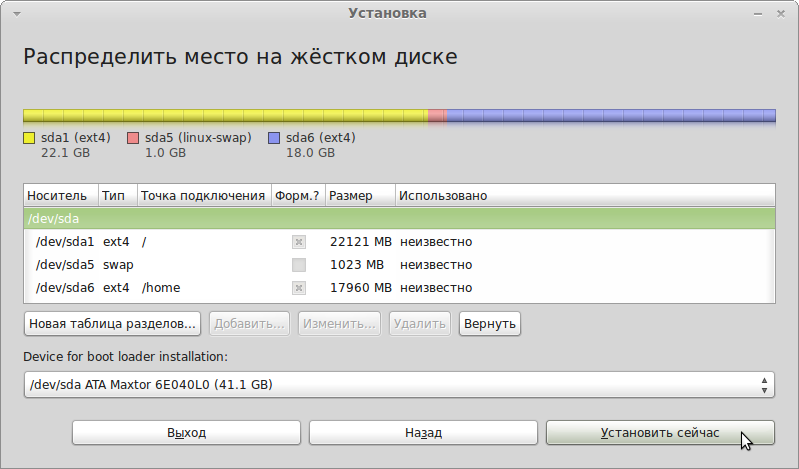Select the /dev/sda device row
The image size is (799, 469).
click(400, 219)
